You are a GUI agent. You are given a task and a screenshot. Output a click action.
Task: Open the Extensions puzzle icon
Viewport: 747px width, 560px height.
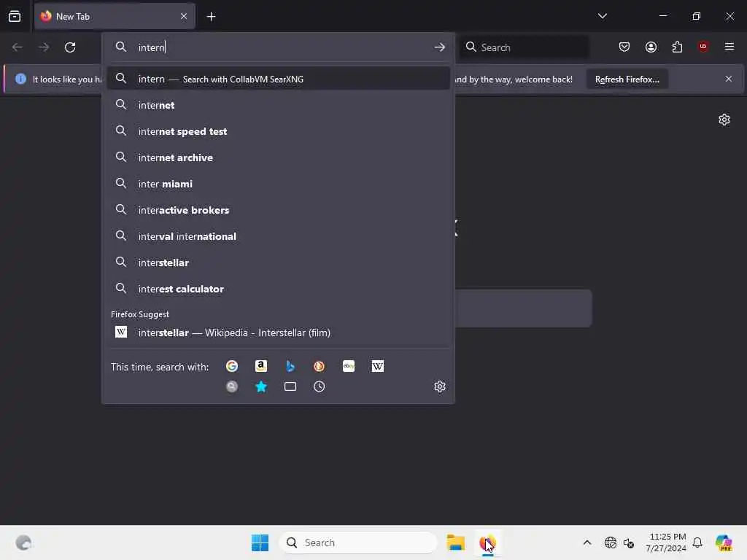tap(677, 47)
